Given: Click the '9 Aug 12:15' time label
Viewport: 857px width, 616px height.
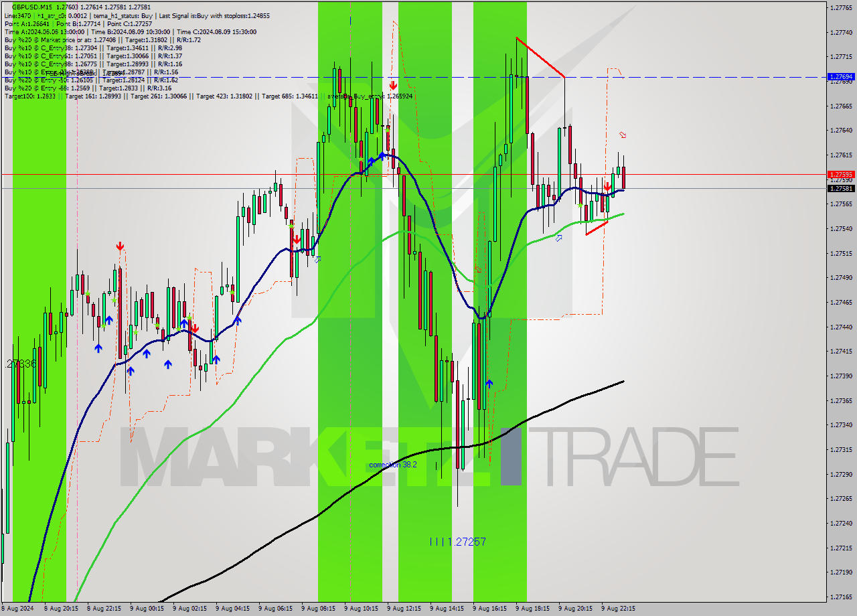Looking at the screenshot, I should [403, 609].
